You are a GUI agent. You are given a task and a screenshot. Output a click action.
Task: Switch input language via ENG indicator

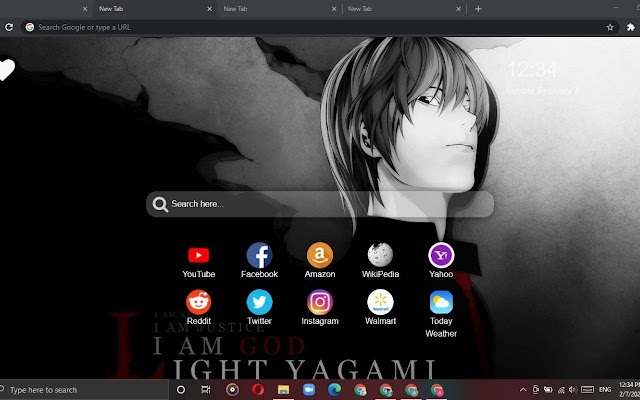tap(605, 390)
